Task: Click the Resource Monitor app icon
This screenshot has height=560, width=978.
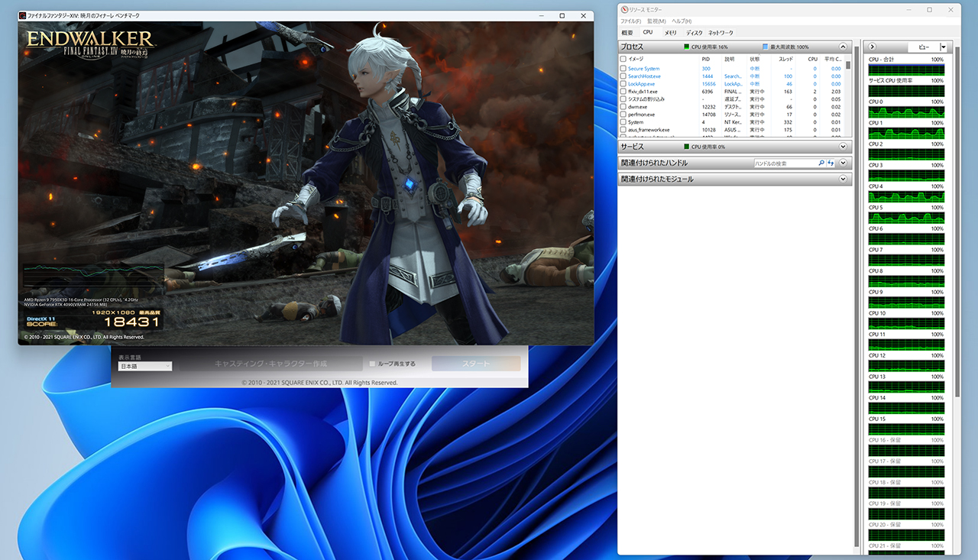Action: tap(624, 9)
